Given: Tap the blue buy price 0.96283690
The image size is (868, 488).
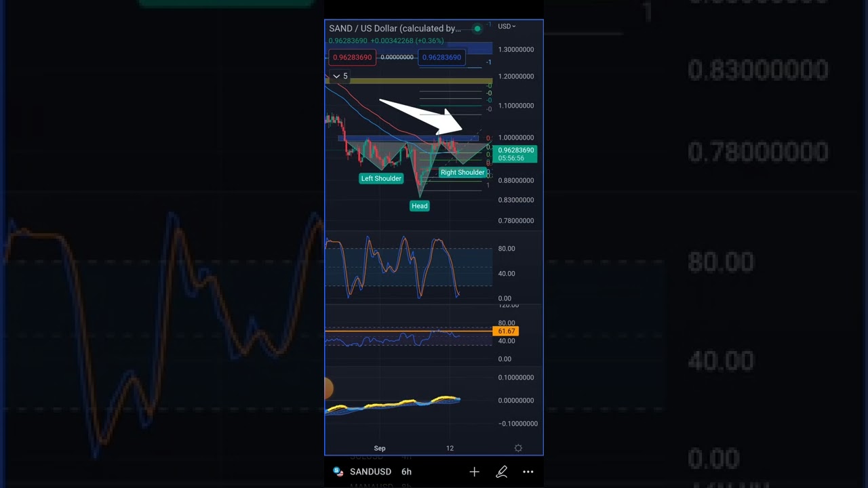Looking at the screenshot, I should click(441, 58).
